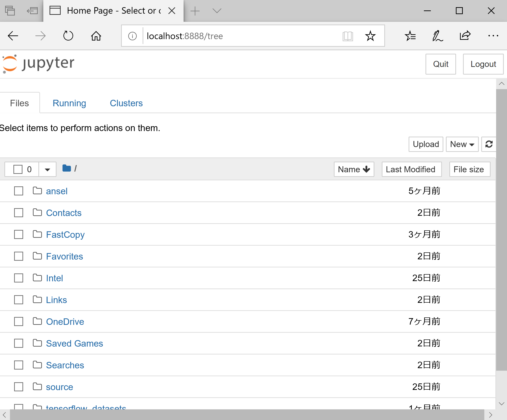Reload the page with the refresh icon
Image resolution: width=507 pixels, height=420 pixels.
(68, 36)
